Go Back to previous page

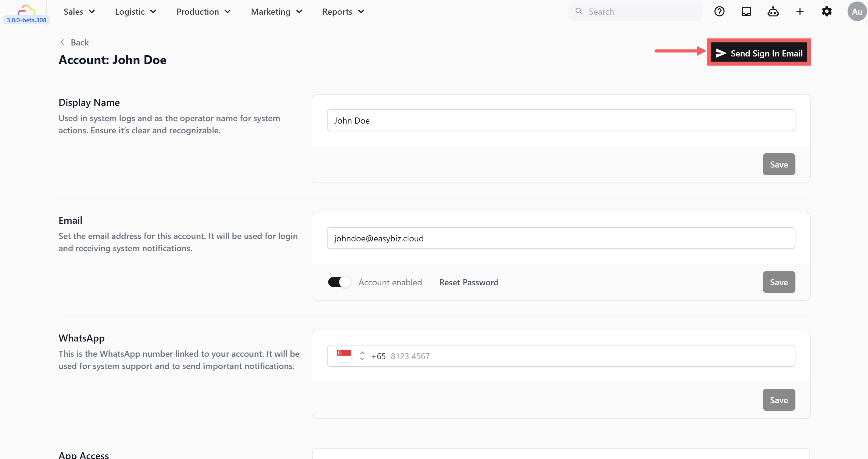[75, 42]
